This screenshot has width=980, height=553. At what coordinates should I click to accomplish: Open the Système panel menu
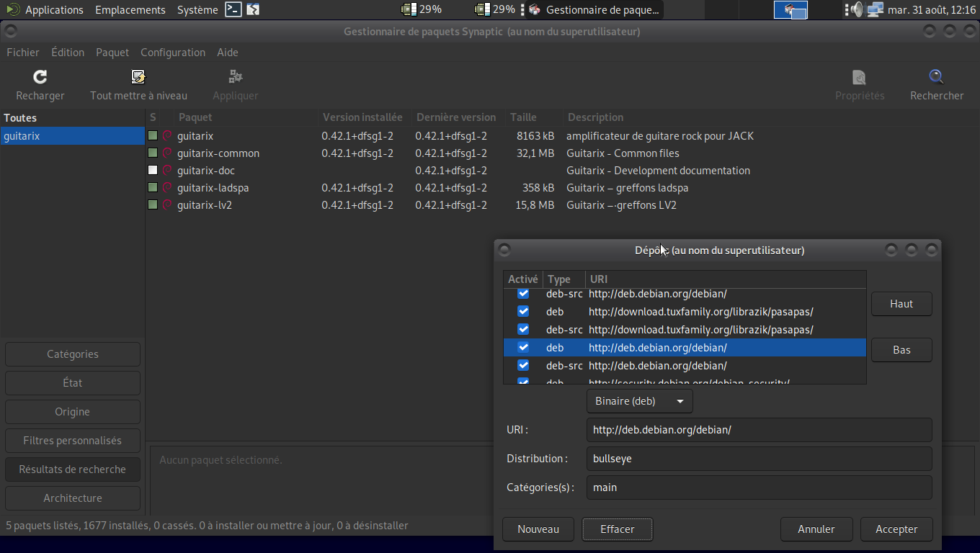tap(197, 9)
